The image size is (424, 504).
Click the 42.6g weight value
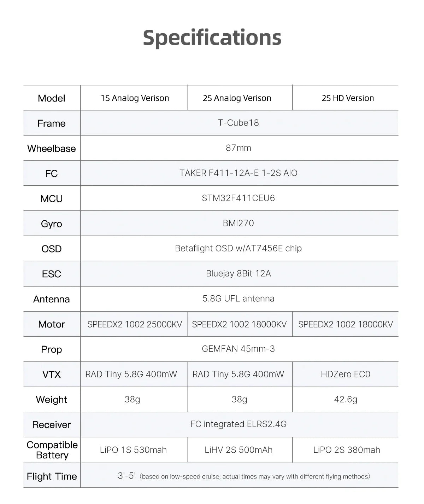tap(346, 399)
